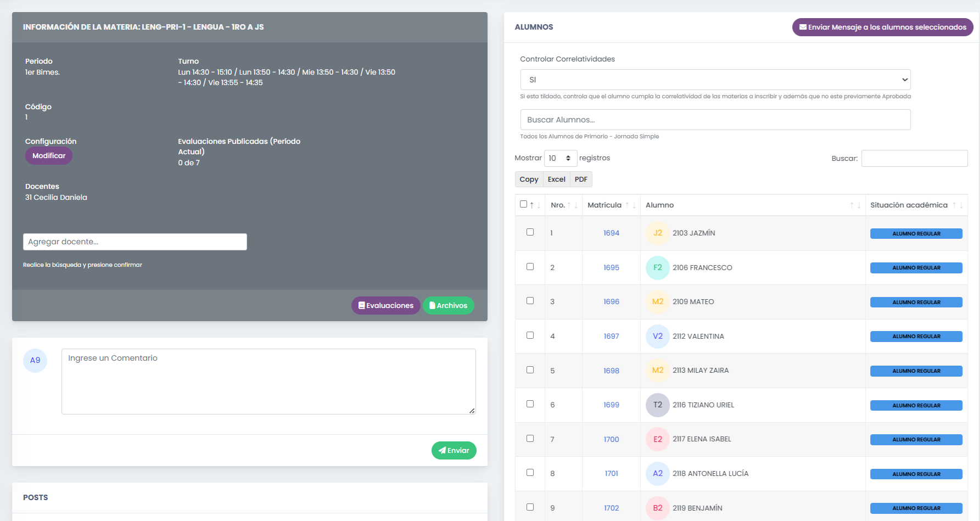
Task: Check the box for row 2 Francesco
Action: (530, 267)
